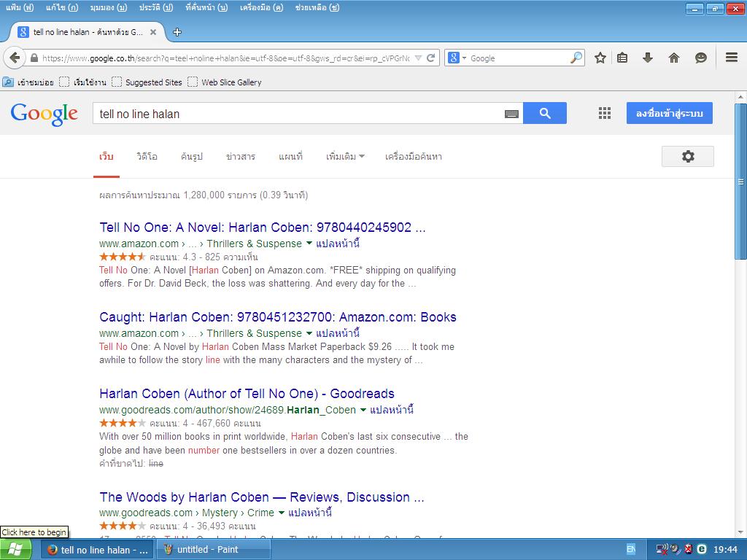Switch to Firefox taskbar item
The width and height of the screenshot is (747, 560).
pyautogui.click(x=98, y=550)
